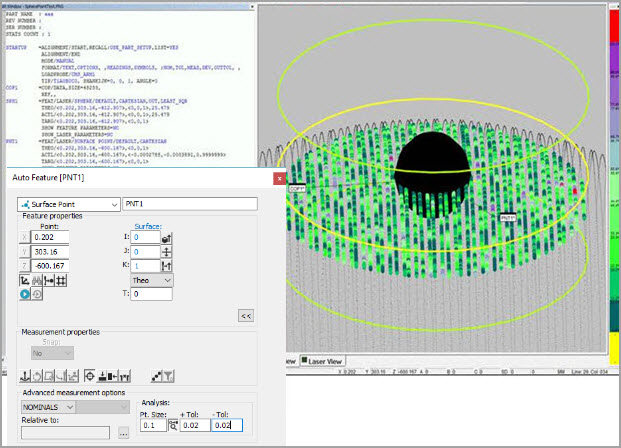The image size is (621, 448).
Task: Click the crosshair target icon in Measurement properties
Action: [x=90, y=374]
